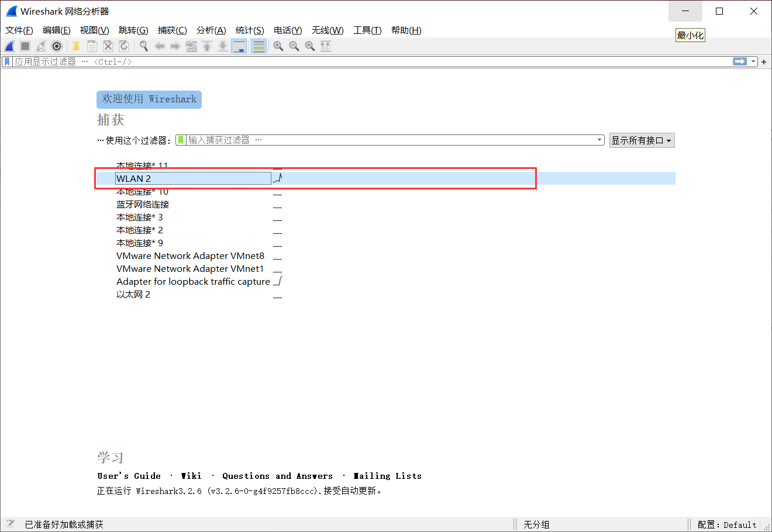Select the WLAN 2 interface
The image size is (772, 532).
(386, 178)
